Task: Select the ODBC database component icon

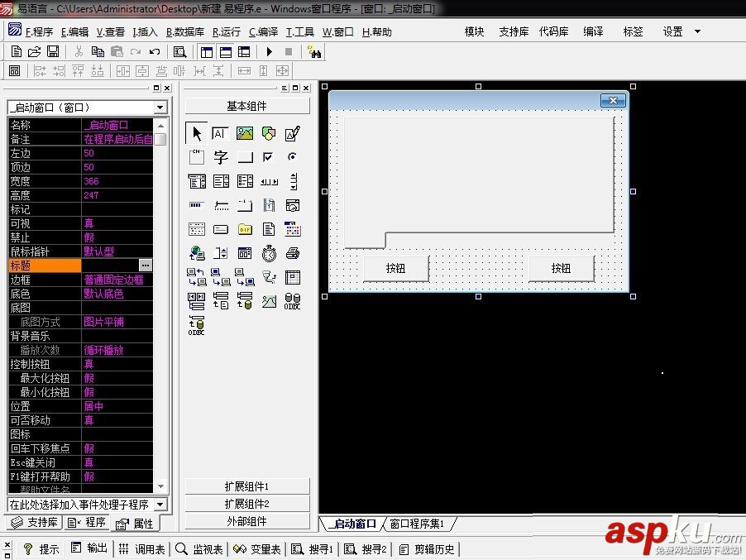Action: [x=292, y=301]
